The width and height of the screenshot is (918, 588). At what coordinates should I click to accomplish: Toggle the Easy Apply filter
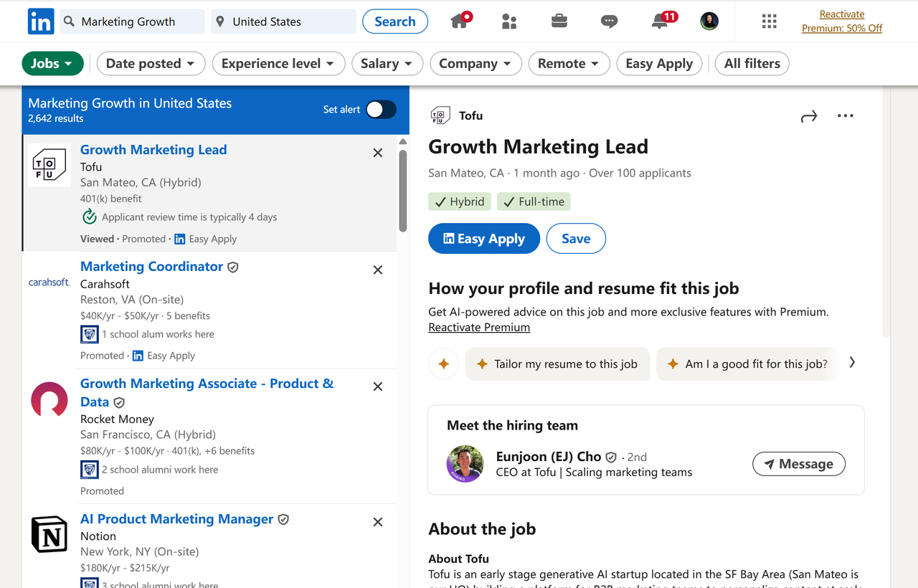click(x=659, y=64)
